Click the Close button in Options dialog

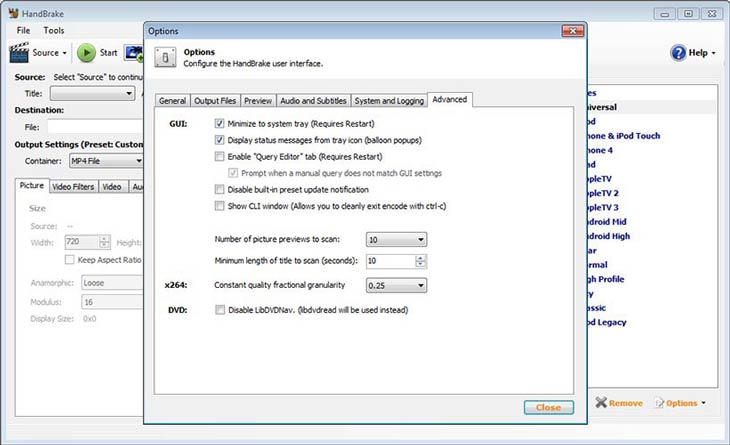[548, 407]
